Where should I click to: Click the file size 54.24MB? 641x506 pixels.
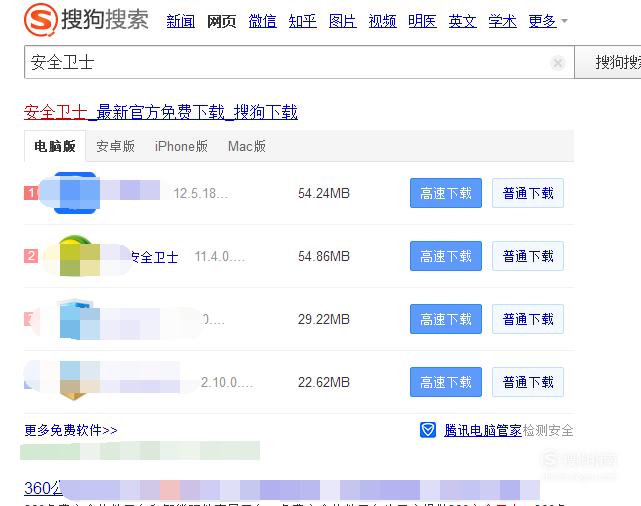[x=324, y=193]
